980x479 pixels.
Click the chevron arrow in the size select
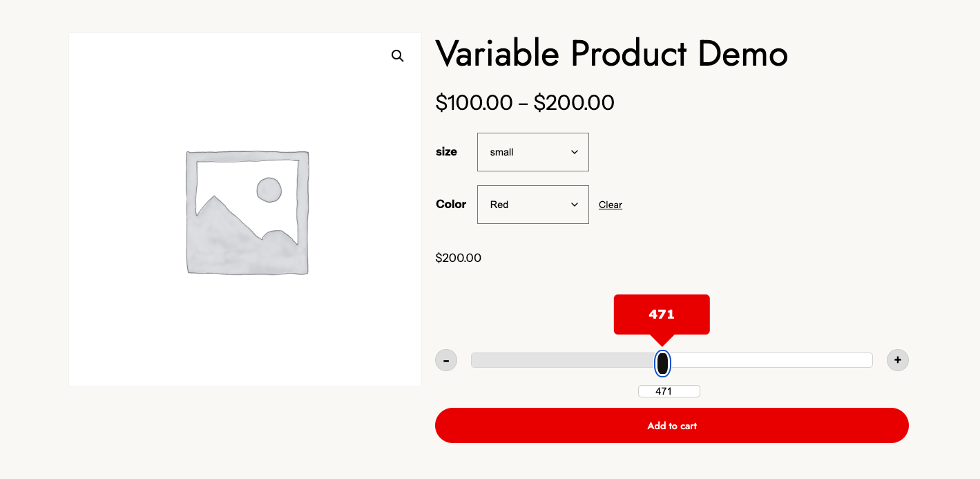click(575, 152)
